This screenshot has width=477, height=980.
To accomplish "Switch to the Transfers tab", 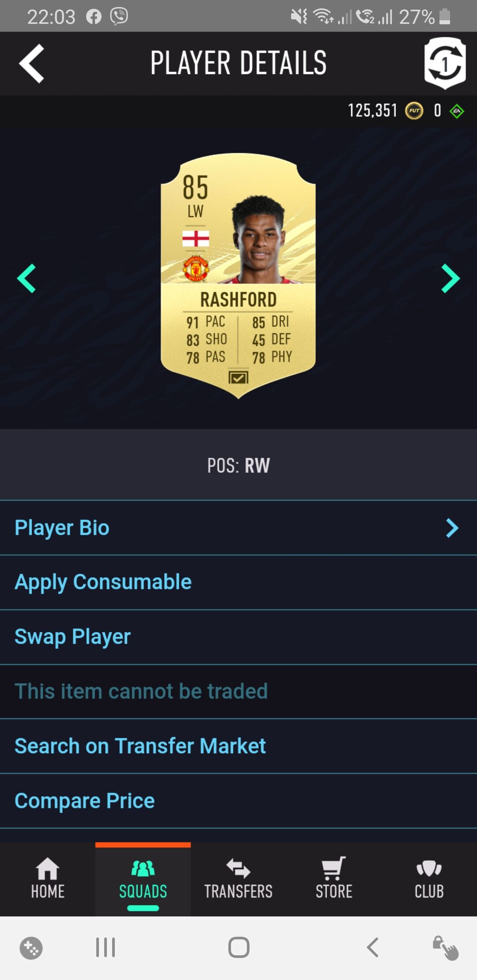I will (238, 878).
